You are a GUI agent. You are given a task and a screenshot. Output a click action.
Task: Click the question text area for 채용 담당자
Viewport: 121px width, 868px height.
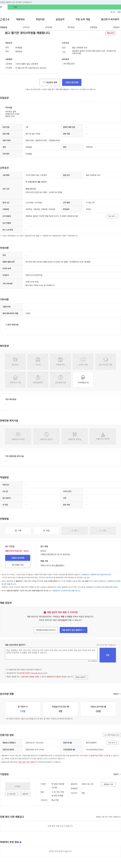tap(51, 653)
